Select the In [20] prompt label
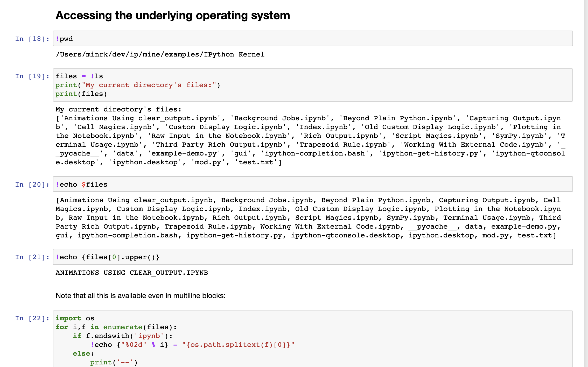 coord(32,185)
